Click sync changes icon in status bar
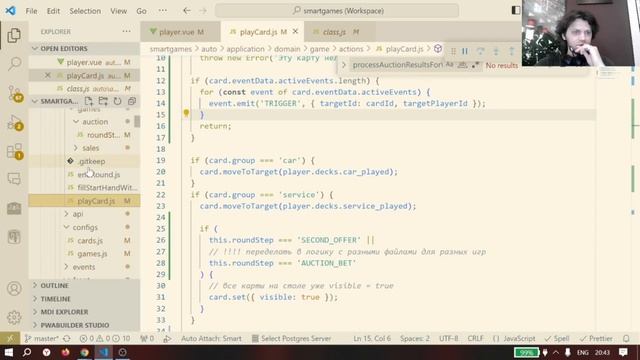640x360 pixels. pos(67,338)
